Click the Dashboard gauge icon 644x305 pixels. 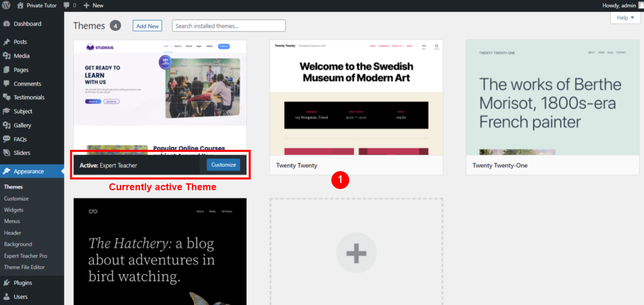pos(6,24)
